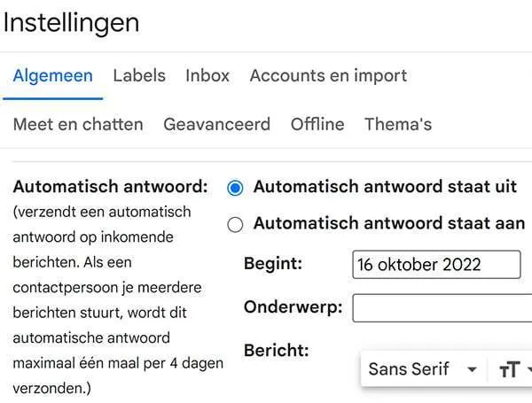The image size is (532, 403).
Task: Click the Begint date field
Action: (x=436, y=265)
